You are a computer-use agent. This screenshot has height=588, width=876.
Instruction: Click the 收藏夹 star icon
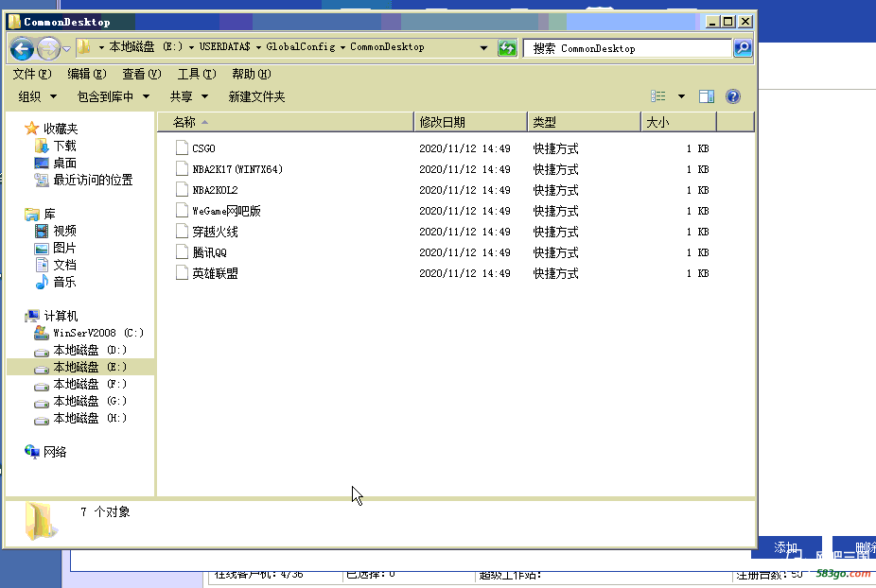[x=31, y=129]
